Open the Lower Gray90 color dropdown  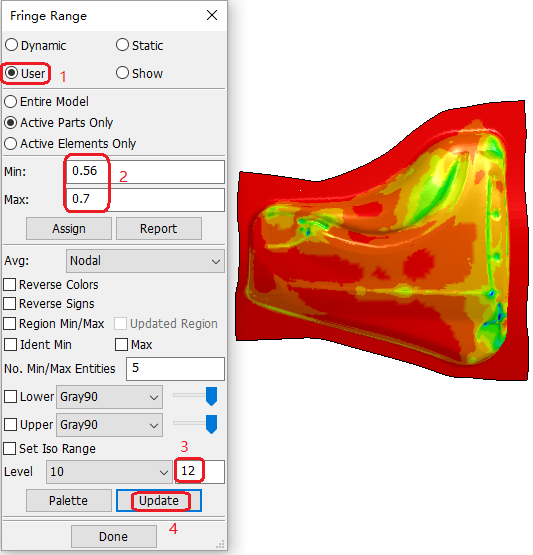109,397
